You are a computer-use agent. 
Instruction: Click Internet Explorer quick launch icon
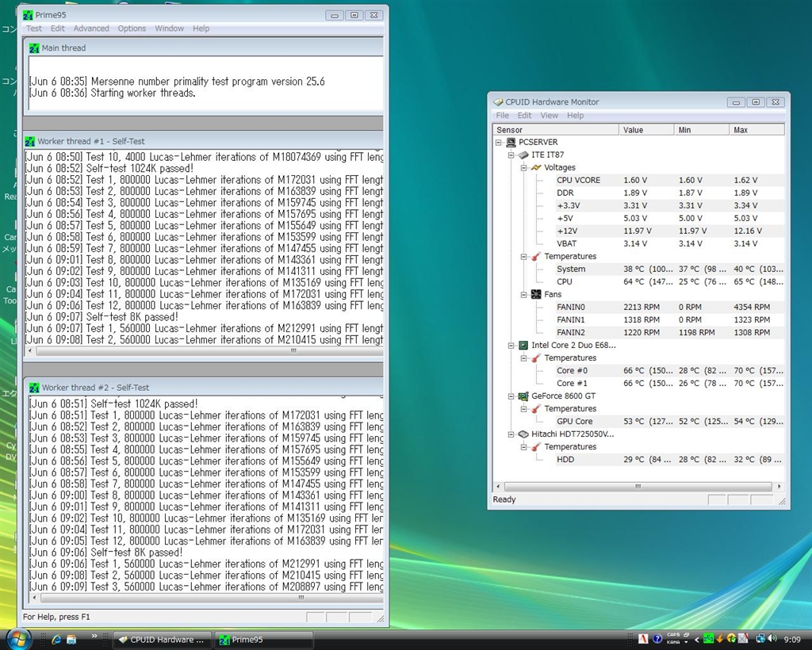click(56, 639)
